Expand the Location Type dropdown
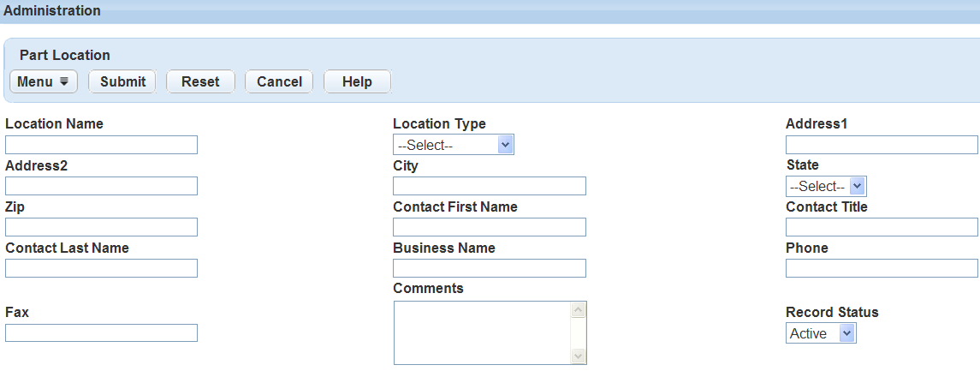 (453, 145)
